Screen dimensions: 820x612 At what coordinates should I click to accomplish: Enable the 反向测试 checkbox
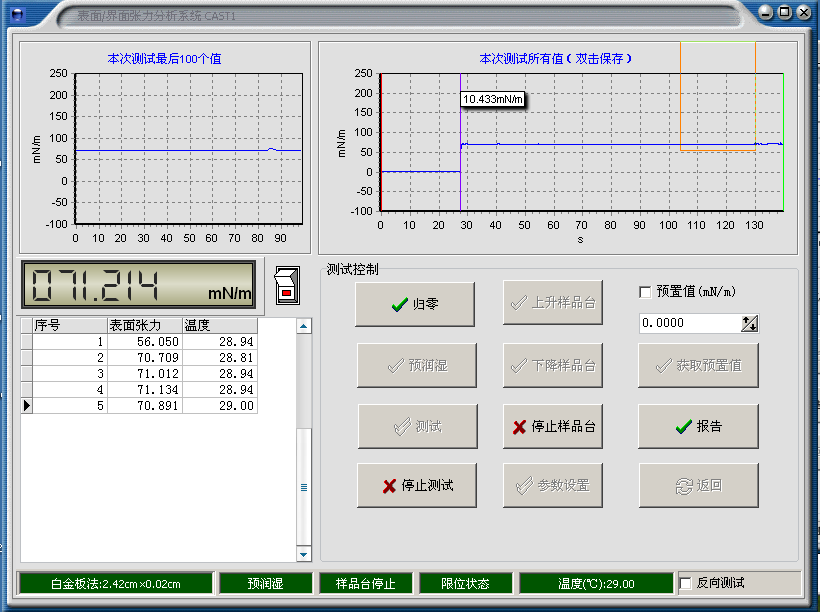(685, 583)
